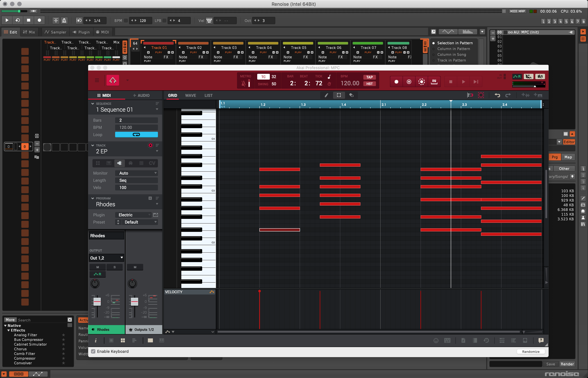Open the MPC hamburger menu
Viewport: 588px width, 378px height.
(97, 80)
